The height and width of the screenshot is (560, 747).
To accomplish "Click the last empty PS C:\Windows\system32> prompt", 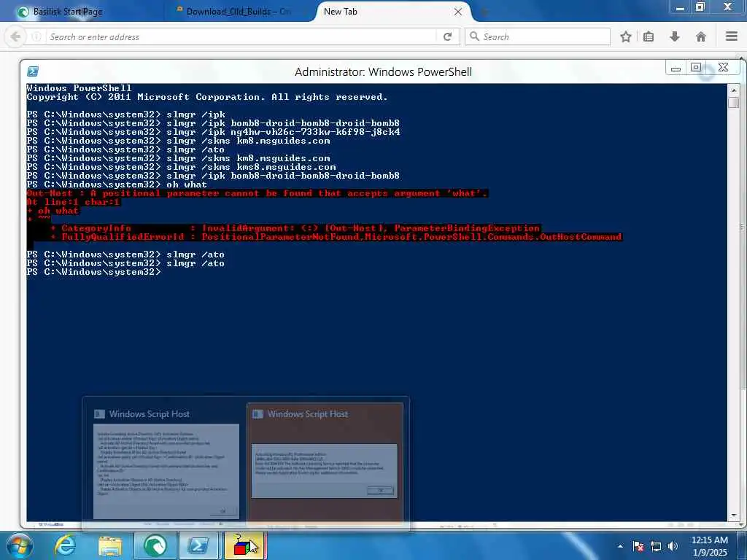I will [x=94, y=272].
